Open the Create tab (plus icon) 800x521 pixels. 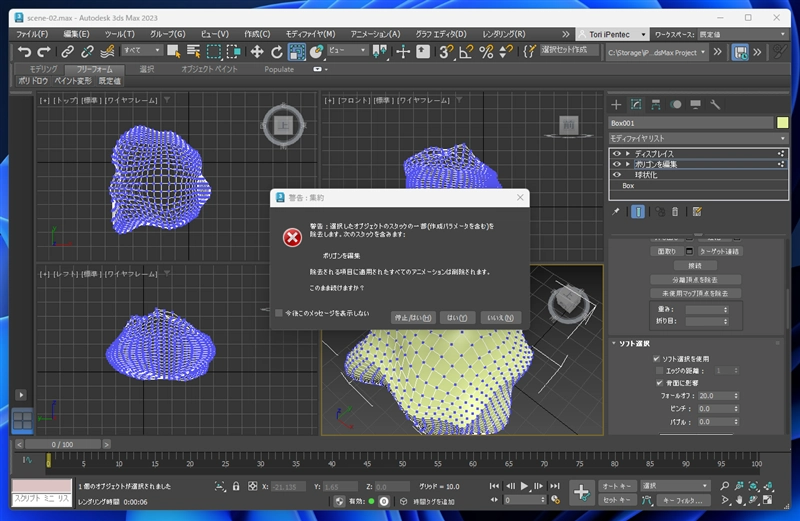pyautogui.click(x=616, y=105)
